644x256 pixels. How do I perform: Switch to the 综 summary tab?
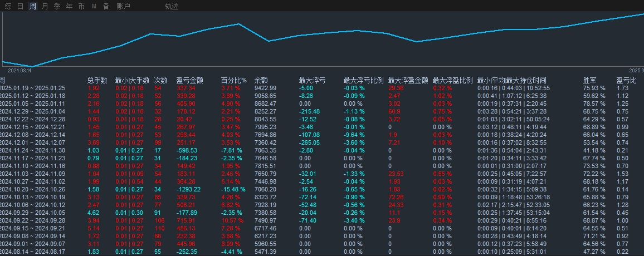pyautogui.click(x=8, y=6)
